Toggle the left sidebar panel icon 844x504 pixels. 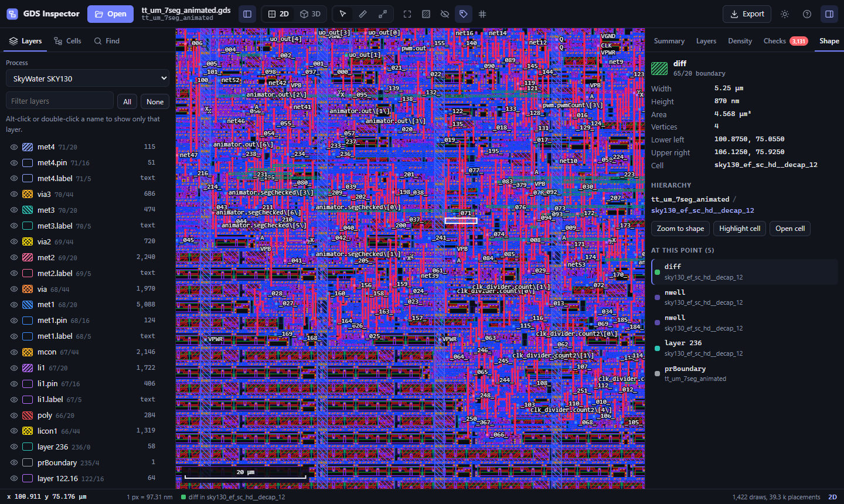pyautogui.click(x=247, y=14)
